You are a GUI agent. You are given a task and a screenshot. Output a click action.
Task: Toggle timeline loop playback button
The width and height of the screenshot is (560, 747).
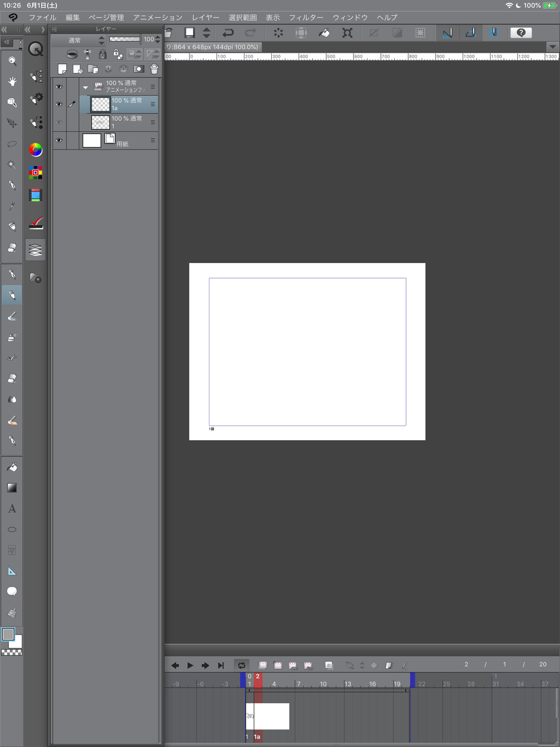(x=242, y=665)
